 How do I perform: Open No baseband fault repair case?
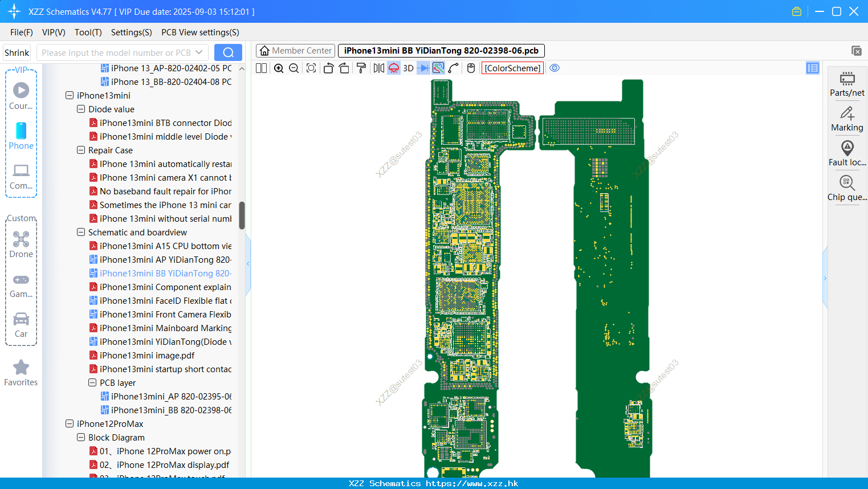pos(160,191)
